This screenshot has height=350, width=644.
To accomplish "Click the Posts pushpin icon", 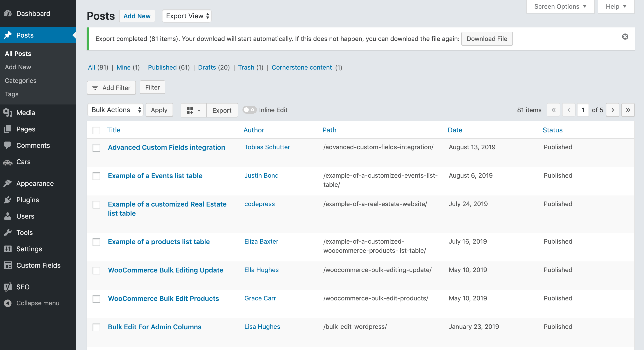I will [x=8, y=35].
